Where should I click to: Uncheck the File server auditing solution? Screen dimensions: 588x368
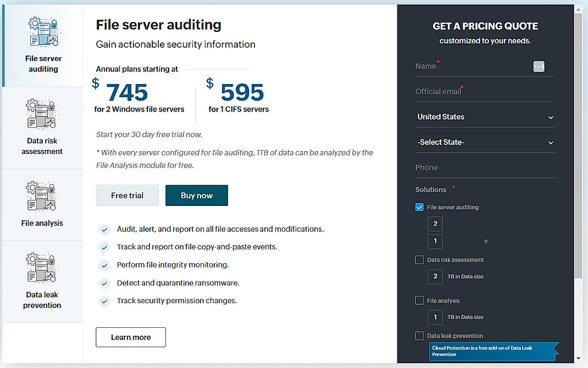tap(419, 207)
